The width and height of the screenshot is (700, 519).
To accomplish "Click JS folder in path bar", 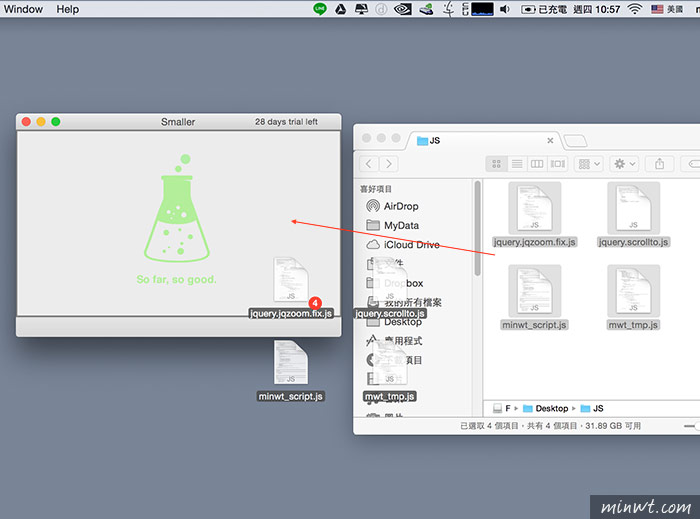I will point(592,408).
